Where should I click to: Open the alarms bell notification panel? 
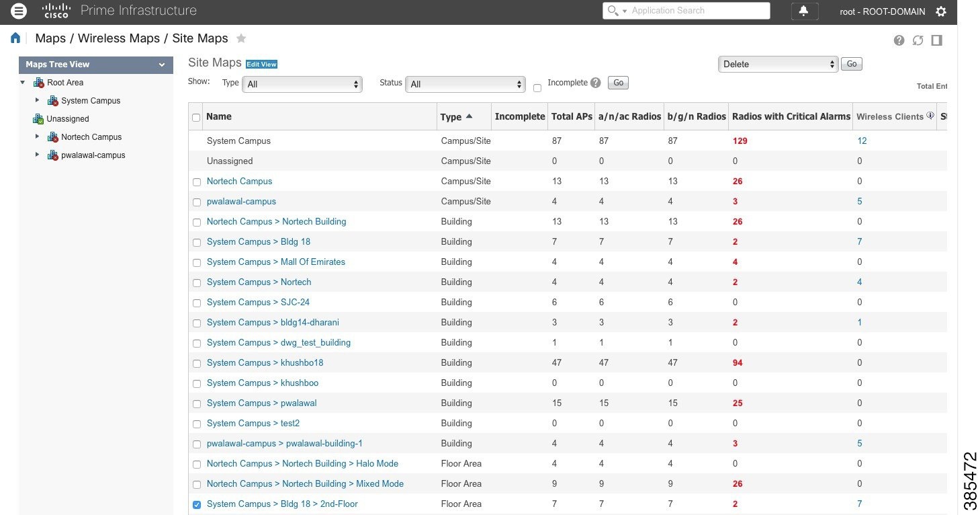coord(804,11)
